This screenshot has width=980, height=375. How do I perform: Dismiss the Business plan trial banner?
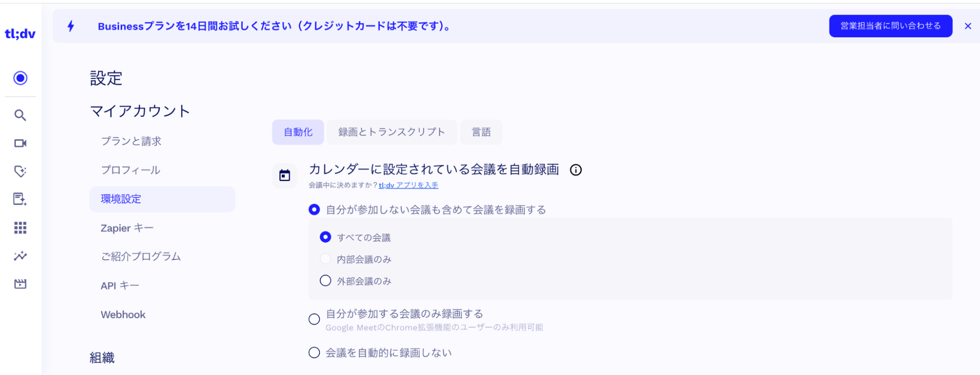point(968,26)
